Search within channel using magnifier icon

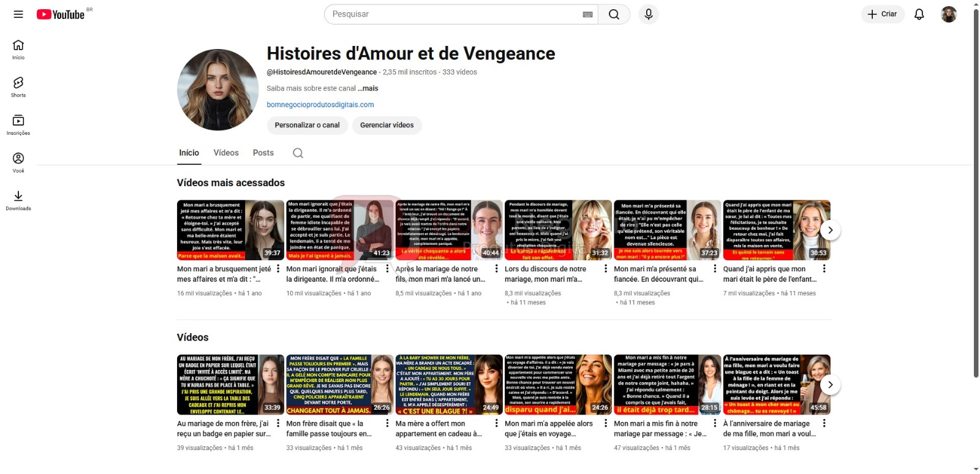tap(298, 153)
